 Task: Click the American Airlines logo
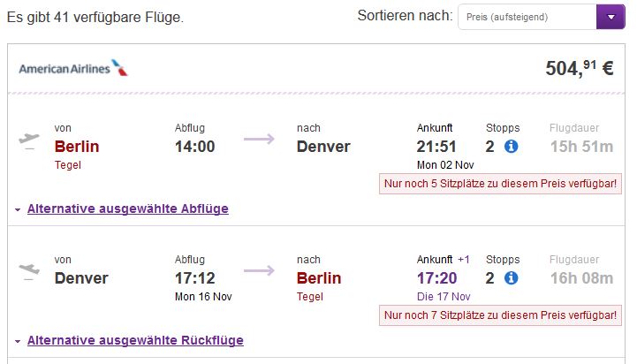(x=73, y=68)
